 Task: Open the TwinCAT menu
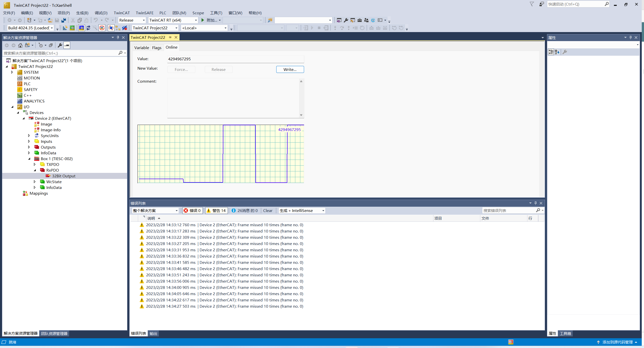pos(122,13)
